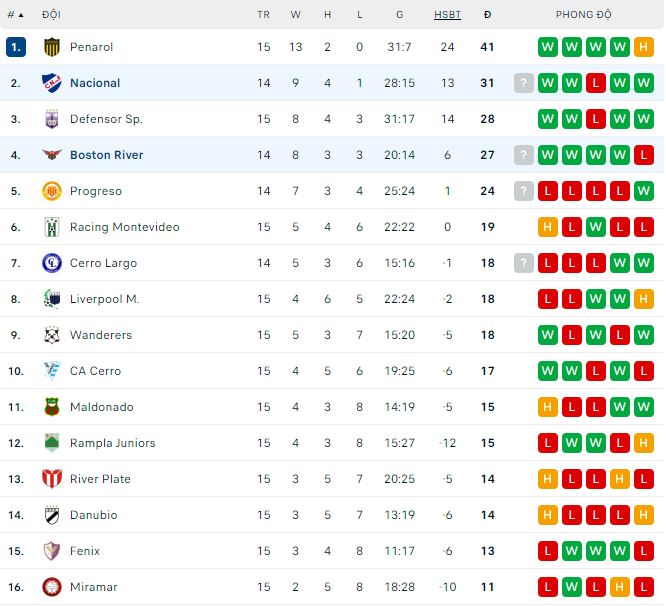Sort standings by HSBT column header
Image resolution: width=666 pixels, height=606 pixels.
click(447, 15)
